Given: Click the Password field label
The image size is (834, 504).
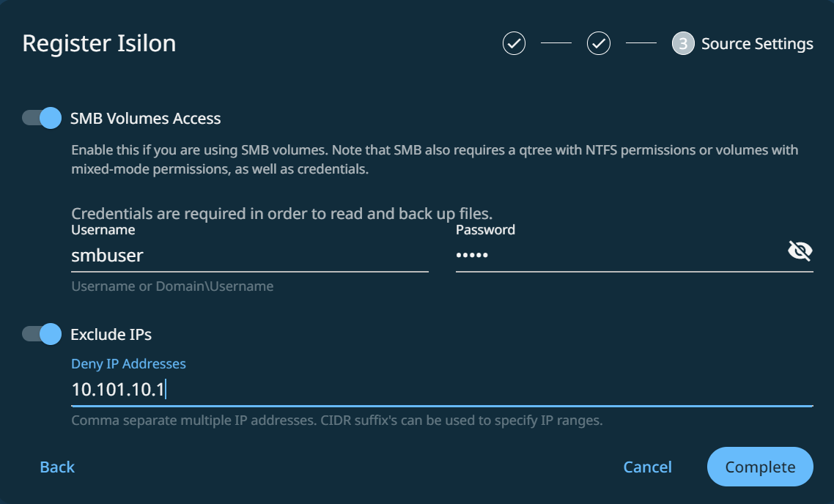Looking at the screenshot, I should point(485,230).
